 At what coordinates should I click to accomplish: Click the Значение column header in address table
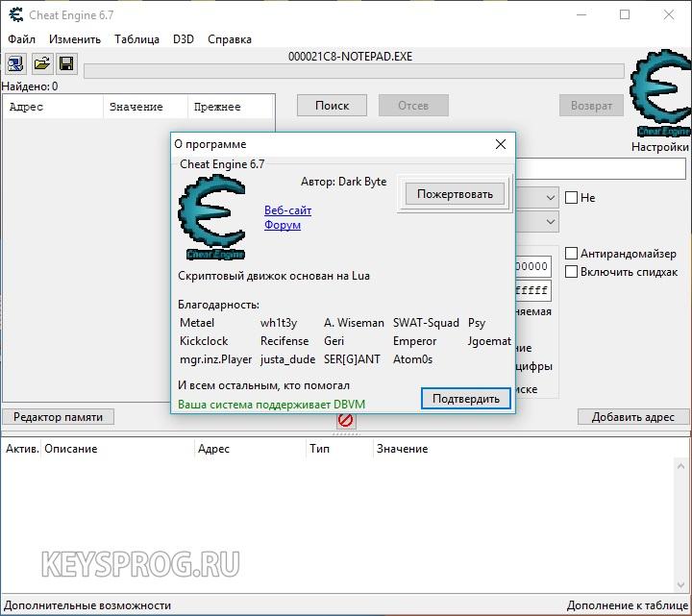coord(402,449)
